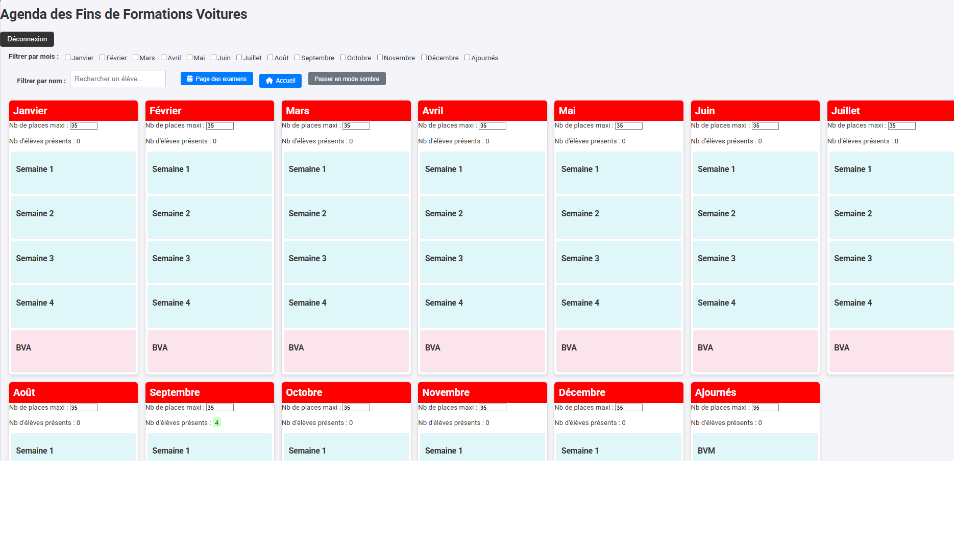Click the Décembre places maxi input

point(628,408)
